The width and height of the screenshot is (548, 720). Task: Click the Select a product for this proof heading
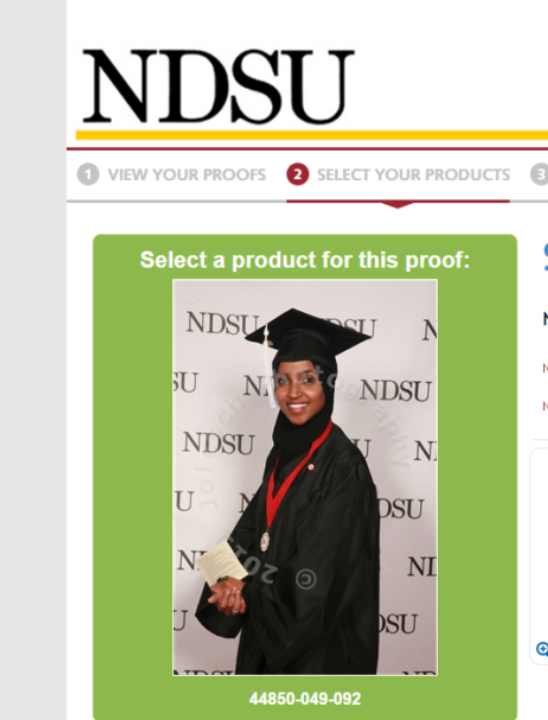pyautogui.click(x=305, y=260)
